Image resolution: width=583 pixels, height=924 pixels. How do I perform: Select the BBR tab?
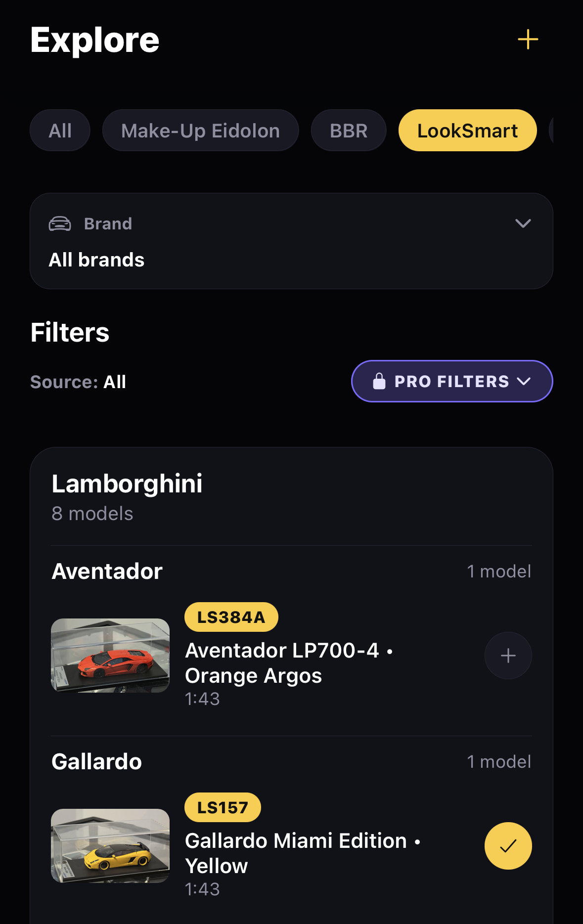348,131
